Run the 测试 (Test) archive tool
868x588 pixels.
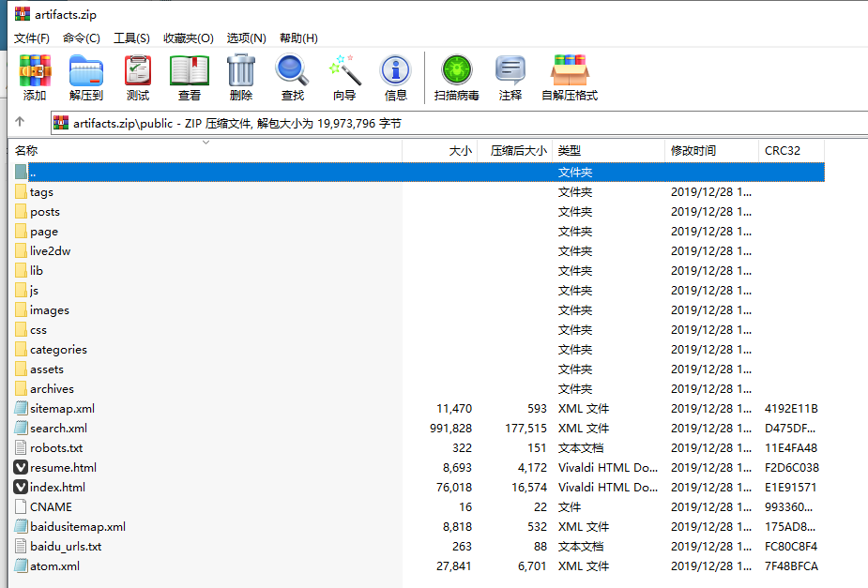[138, 77]
